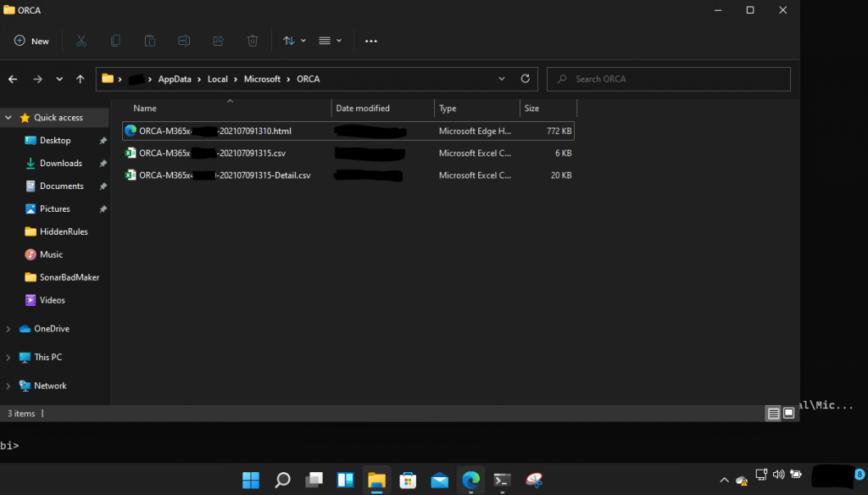Collapse the Quick access tree section
This screenshot has width=868, height=495.
tap(8, 117)
